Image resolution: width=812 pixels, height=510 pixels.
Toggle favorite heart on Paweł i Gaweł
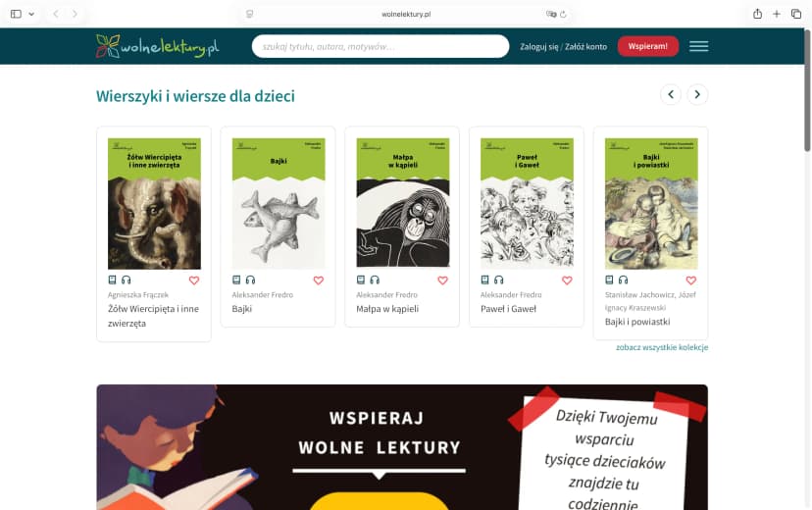tap(567, 280)
